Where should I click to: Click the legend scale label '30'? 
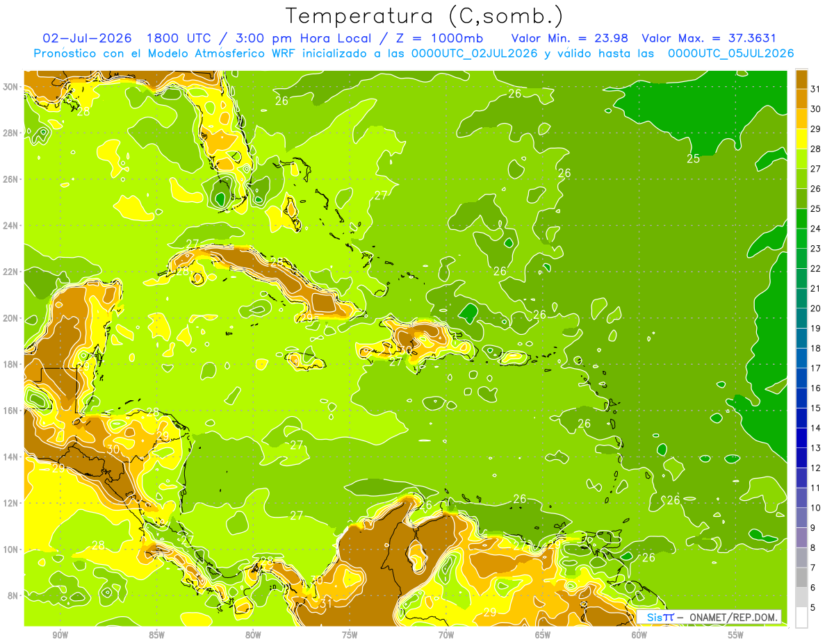(815, 109)
